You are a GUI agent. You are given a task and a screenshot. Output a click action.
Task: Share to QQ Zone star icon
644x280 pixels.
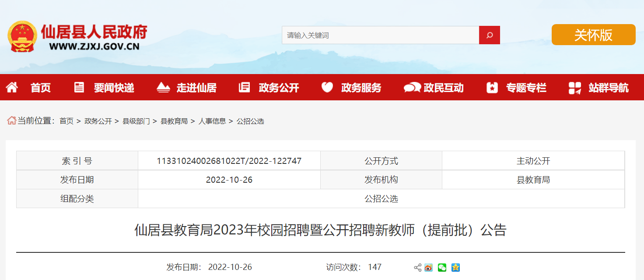456,267
